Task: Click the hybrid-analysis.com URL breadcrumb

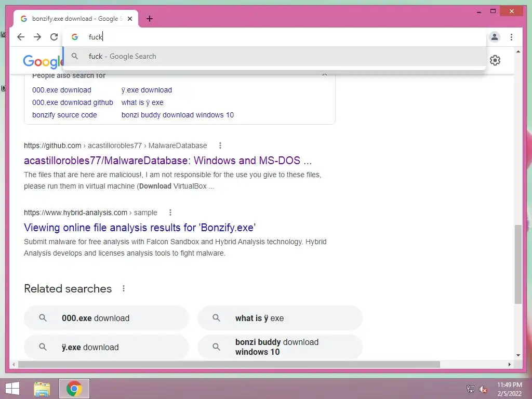Action: pyautogui.click(x=90, y=212)
